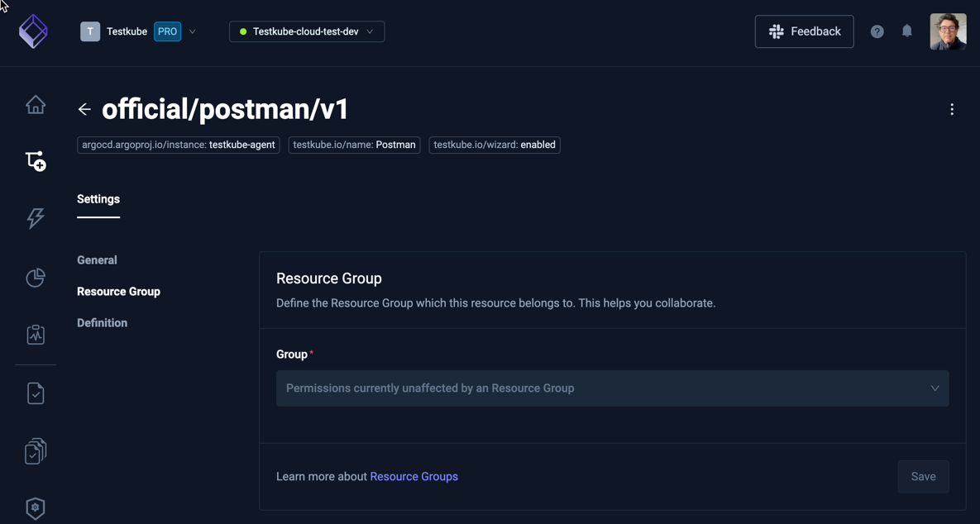Click the Resource Groups link
Image resolution: width=980 pixels, height=524 pixels.
point(414,476)
